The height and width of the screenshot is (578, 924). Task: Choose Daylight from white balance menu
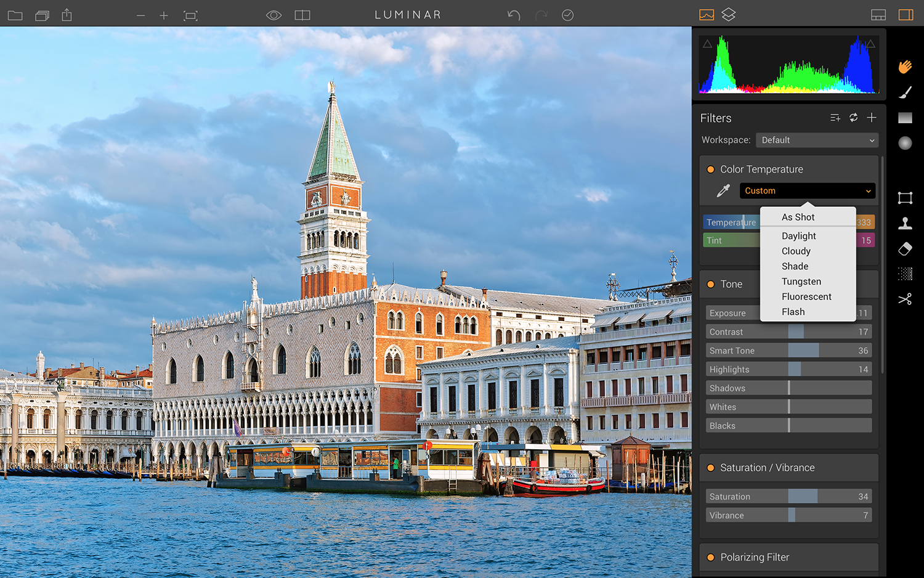pos(799,236)
